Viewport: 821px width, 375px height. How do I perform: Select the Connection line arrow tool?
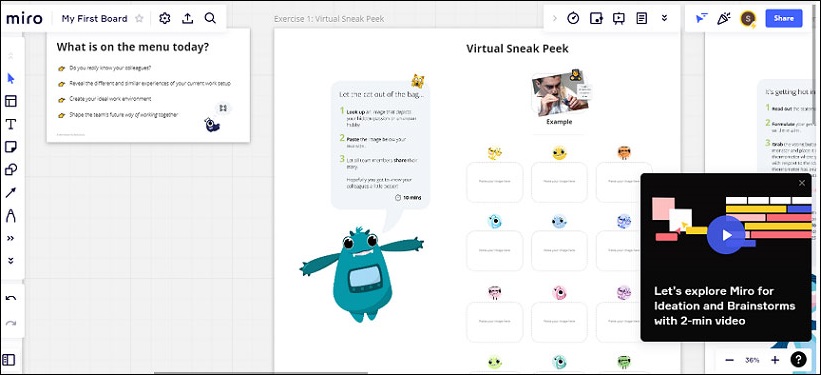pyautogui.click(x=11, y=192)
